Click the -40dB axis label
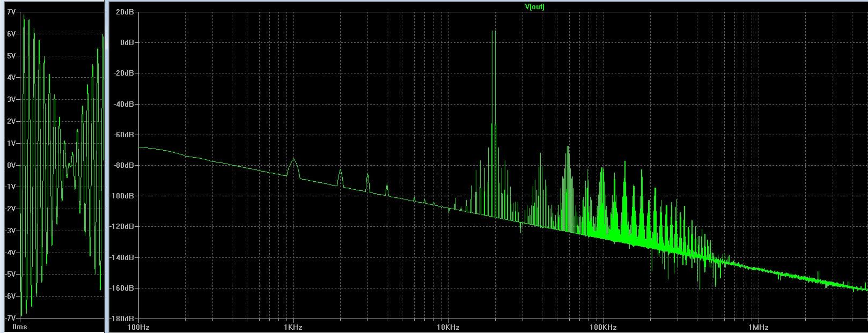 pos(123,104)
